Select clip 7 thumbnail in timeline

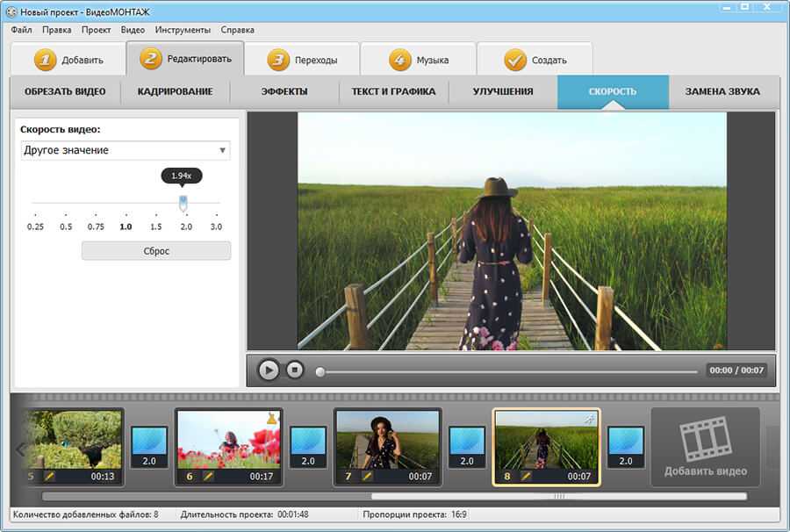point(387,438)
